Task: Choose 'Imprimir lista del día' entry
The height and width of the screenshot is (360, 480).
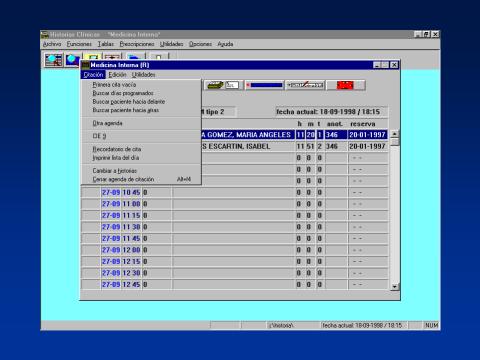Action: tap(116, 158)
